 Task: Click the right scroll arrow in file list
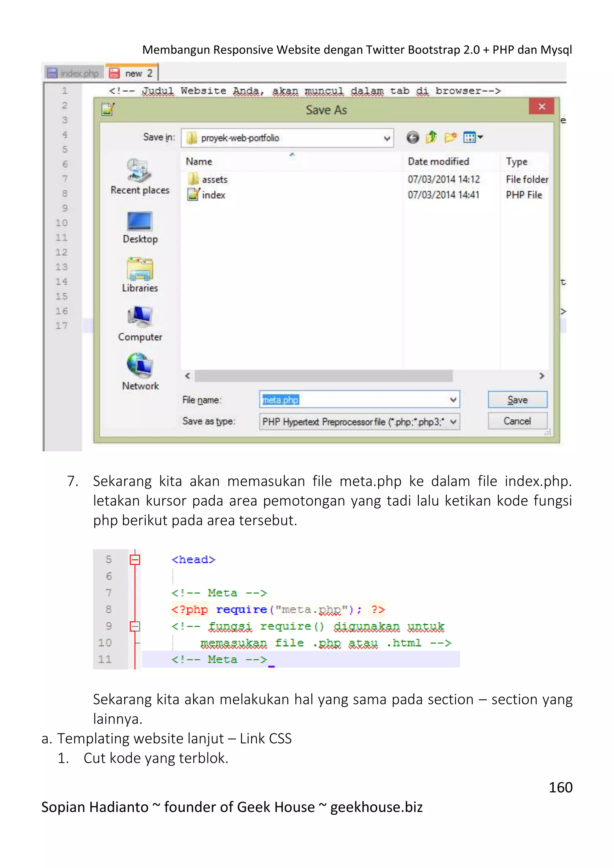[x=542, y=376]
